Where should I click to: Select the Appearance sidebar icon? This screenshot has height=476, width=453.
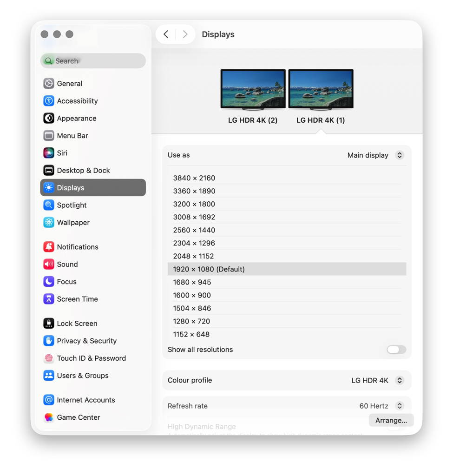(x=48, y=118)
